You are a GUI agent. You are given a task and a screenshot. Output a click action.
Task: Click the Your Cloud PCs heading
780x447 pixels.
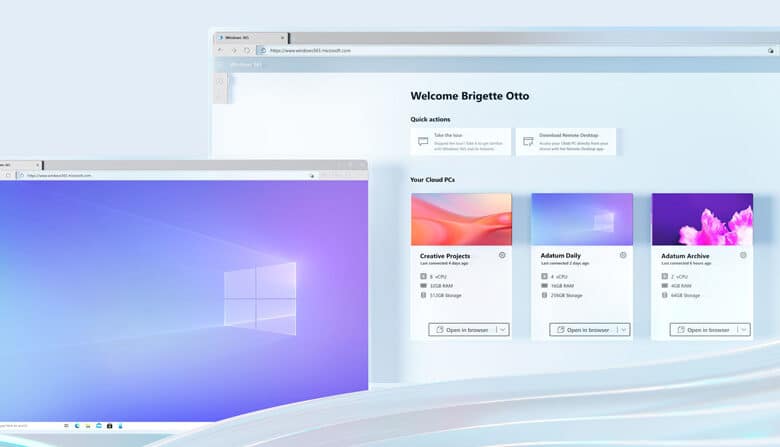coord(432,179)
